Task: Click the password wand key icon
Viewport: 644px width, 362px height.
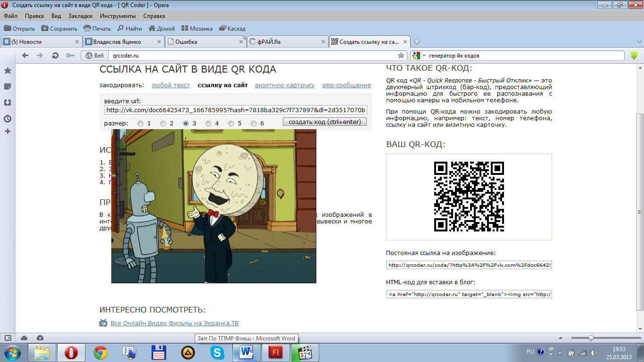Action: tap(70, 56)
